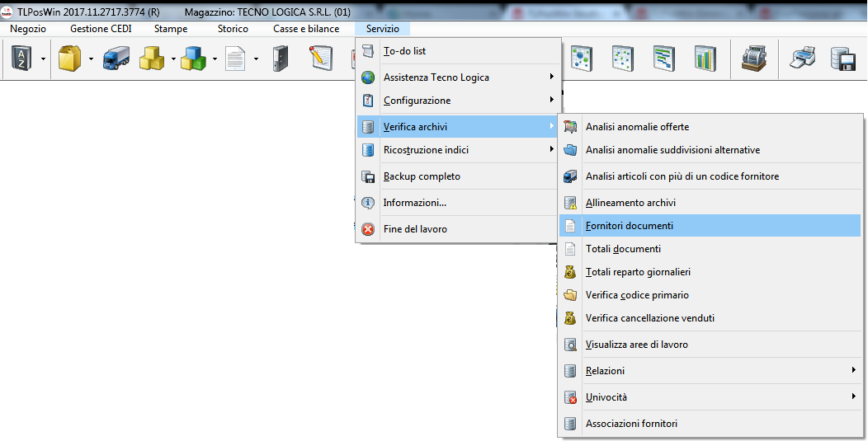Screen dimensions: 868x441
Task: Choose Backup completo menu entry
Action: (x=422, y=176)
